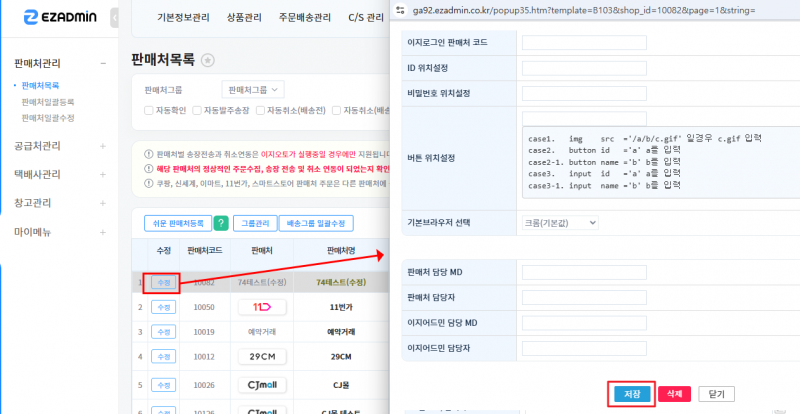Click 수정 button for 74테스트(수정) row
Viewport: 800px width, 414px height.
pyautogui.click(x=163, y=282)
